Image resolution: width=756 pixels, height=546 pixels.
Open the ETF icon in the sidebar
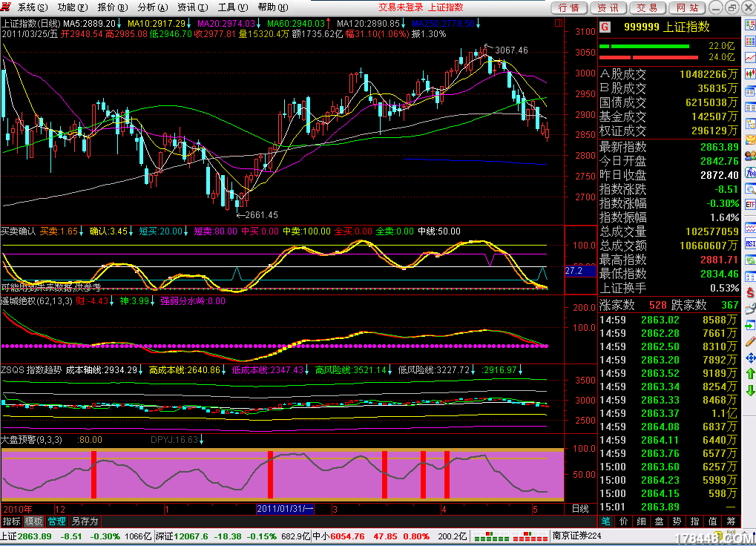(x=750, y=205)
